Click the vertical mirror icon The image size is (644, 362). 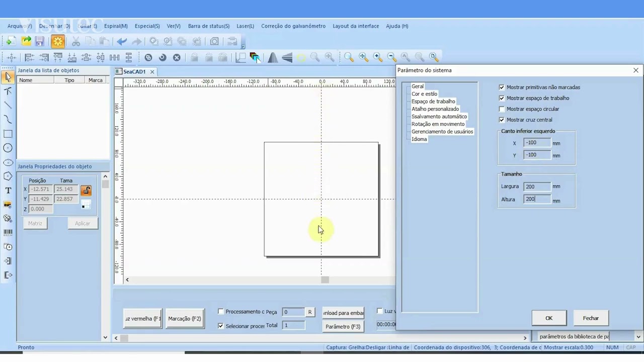click(287, 57)
